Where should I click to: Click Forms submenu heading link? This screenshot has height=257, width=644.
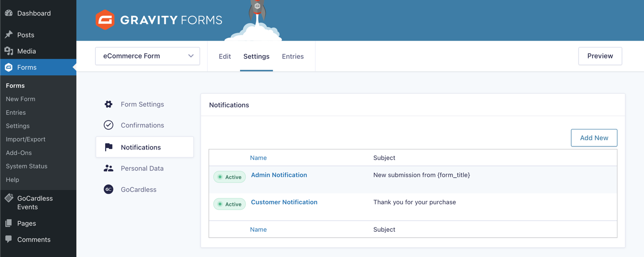coord(15,86)
